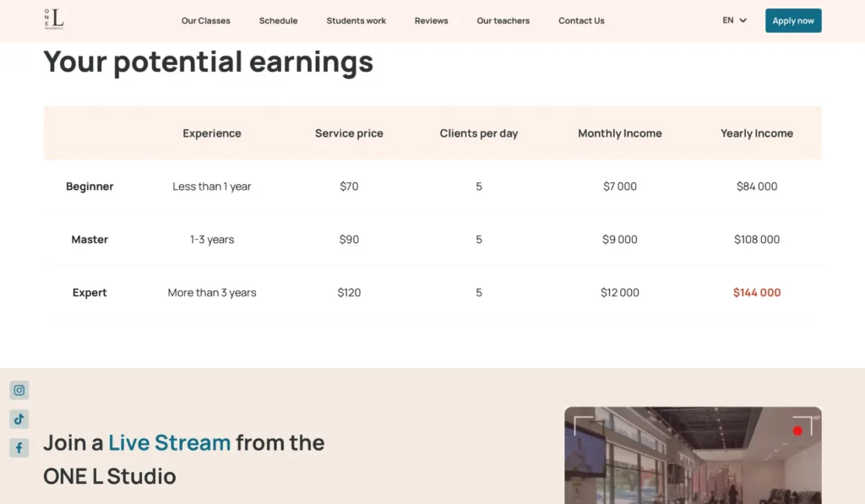Expand the EN language dropdown
Image resolution: width=865 pixels, height=504 pixels.
tap(734, 20)
